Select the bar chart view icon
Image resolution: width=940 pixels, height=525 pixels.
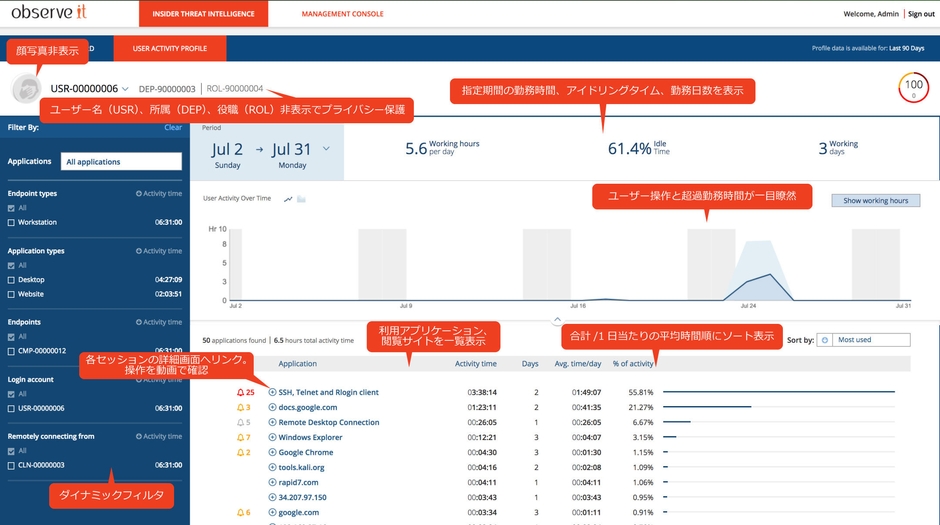coord(301,199)
